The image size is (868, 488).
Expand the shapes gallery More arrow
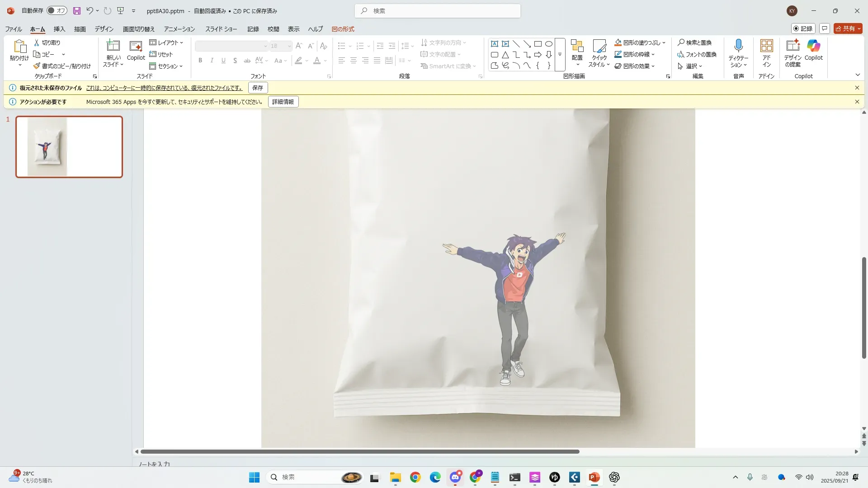tap(560, 55)
